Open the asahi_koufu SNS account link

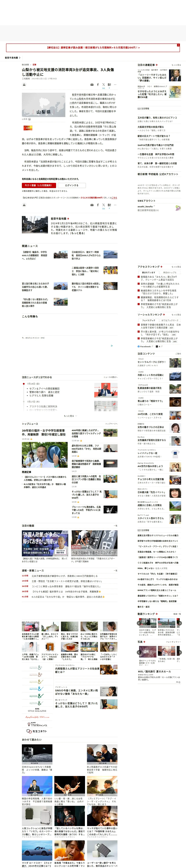coord(146,207)
